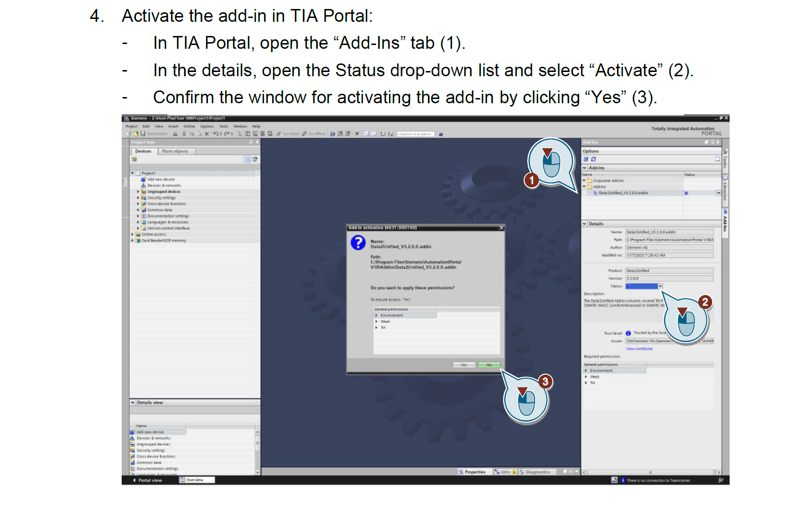The height and width of the screenshot is (510, 812).
Task: Click the Devices & networks icon in tree
Action: point(143,186)
